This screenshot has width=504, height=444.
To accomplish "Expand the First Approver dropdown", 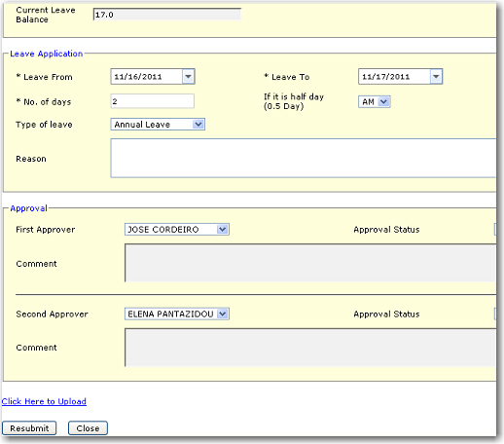I will pos(222,230).
